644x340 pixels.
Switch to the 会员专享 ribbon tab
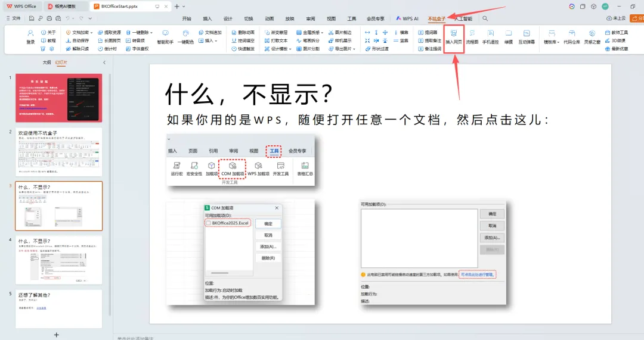(376, 19)
